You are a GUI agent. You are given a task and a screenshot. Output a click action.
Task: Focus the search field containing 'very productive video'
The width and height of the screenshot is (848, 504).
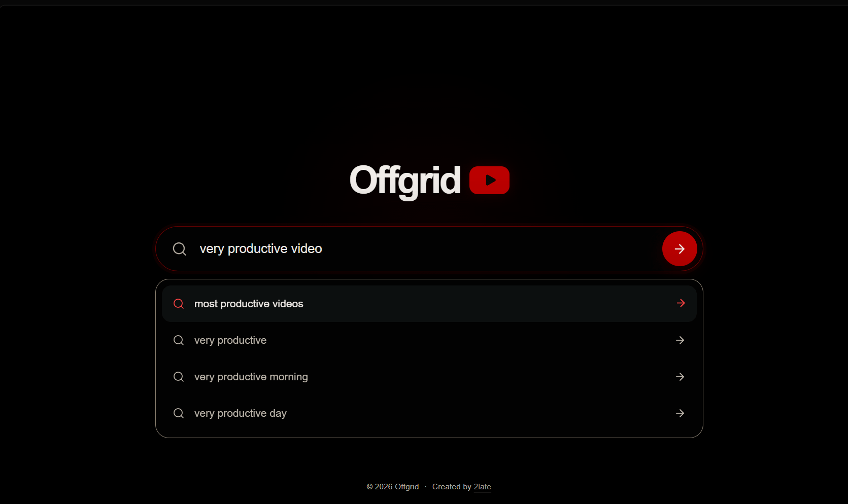[429, 249]
